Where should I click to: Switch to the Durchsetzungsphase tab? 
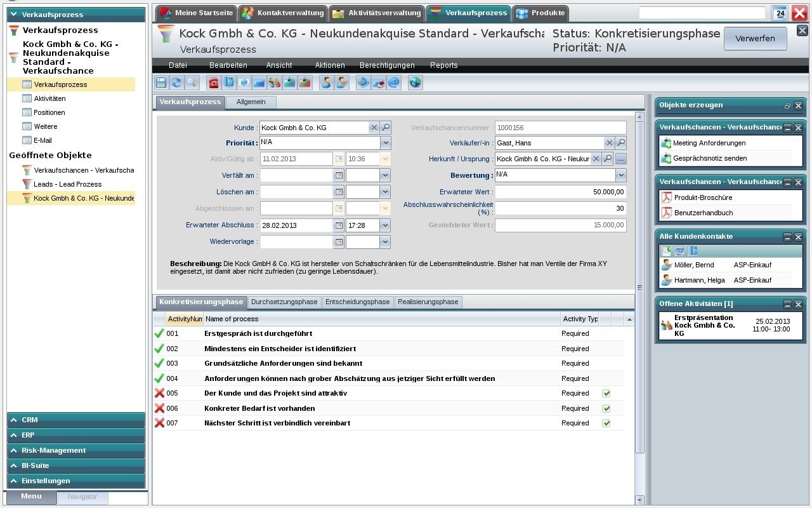284,302
